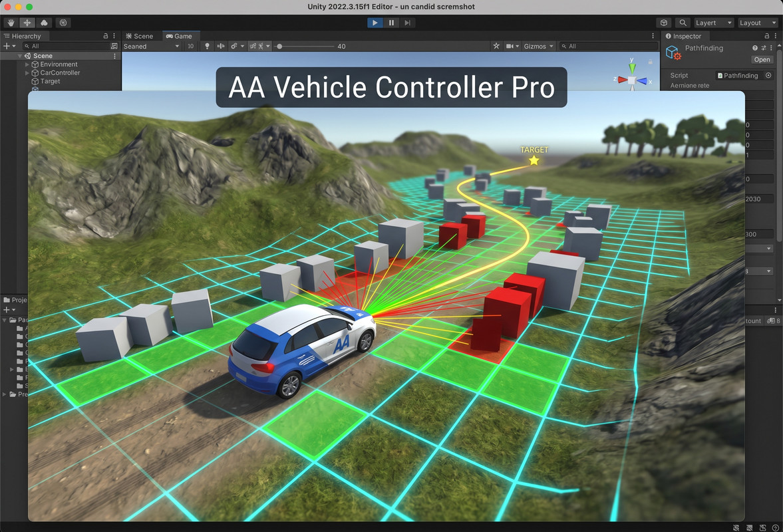Viewport: 783px width, 532px height.
Task: Pause the game with the Pause button
Action: (391, 23)
